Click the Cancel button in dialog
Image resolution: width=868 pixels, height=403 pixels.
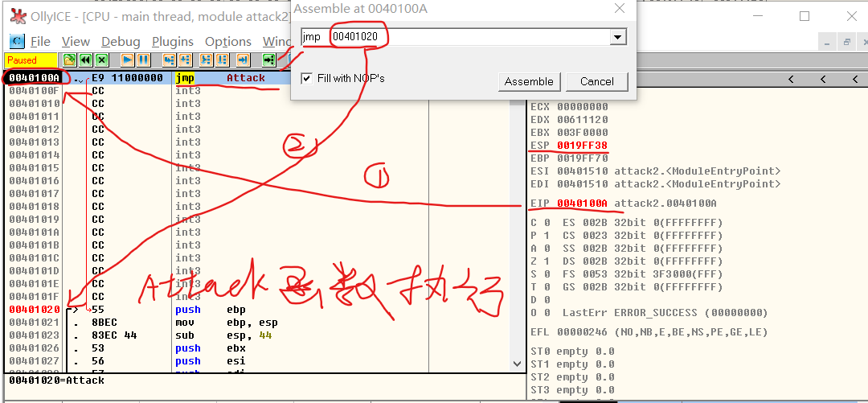596,81
